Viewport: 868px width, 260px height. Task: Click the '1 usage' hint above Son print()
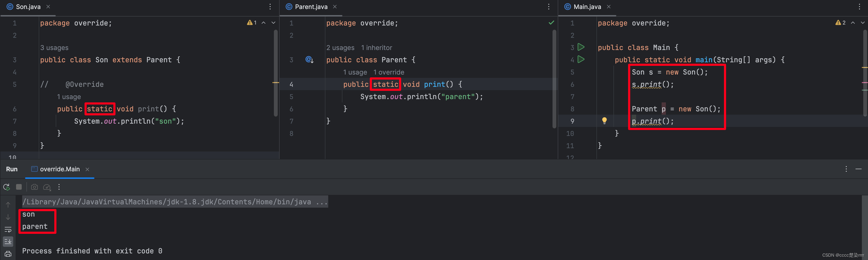coord(69,97)
